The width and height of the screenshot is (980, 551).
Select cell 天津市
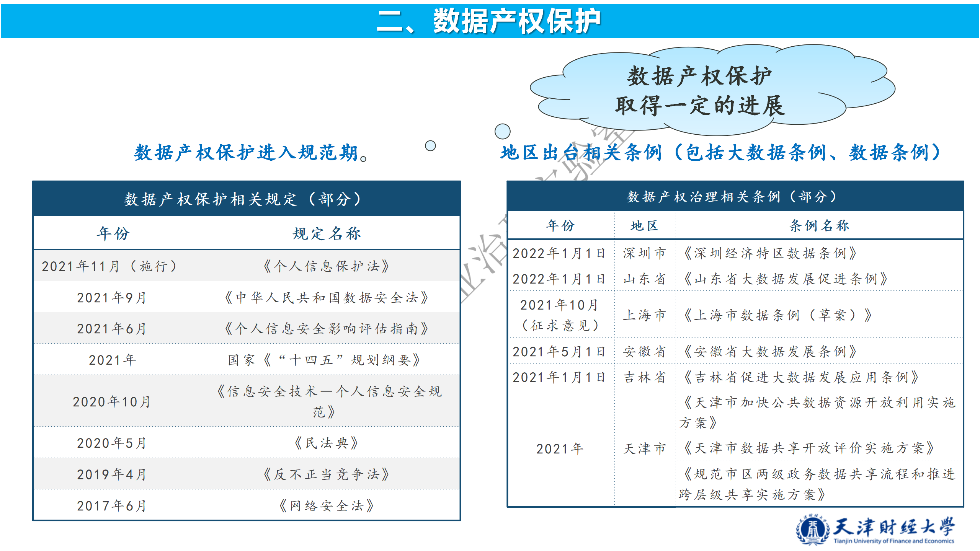pos(645,448)
